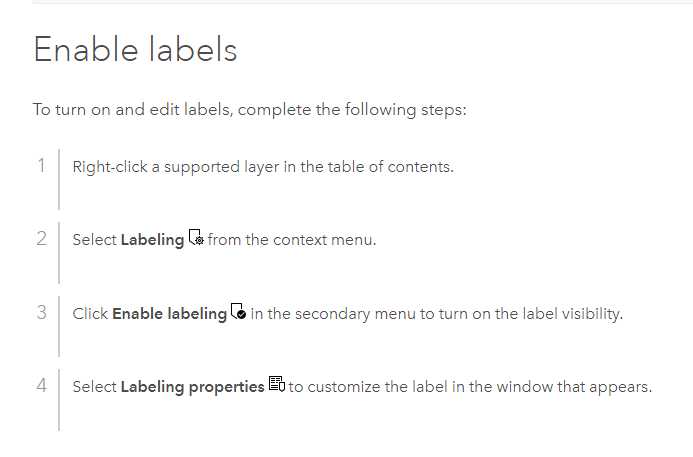This screenshot has width=693, height=457.
Task: Click the bold "Labeling" text in step 2
Action: [x=152, y=240]
